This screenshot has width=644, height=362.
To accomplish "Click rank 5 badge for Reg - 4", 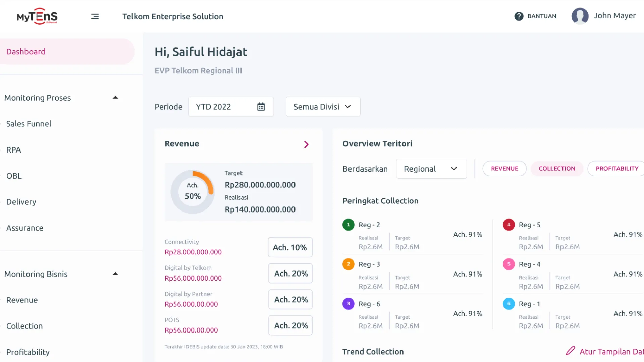I will (509, 264).
